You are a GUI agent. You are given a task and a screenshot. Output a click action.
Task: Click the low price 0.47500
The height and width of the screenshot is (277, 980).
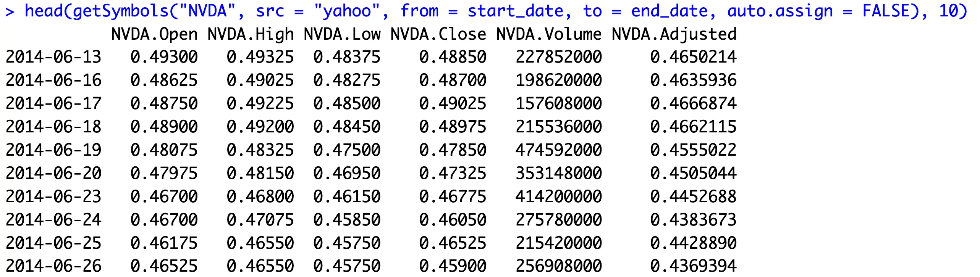click(347, 150)
